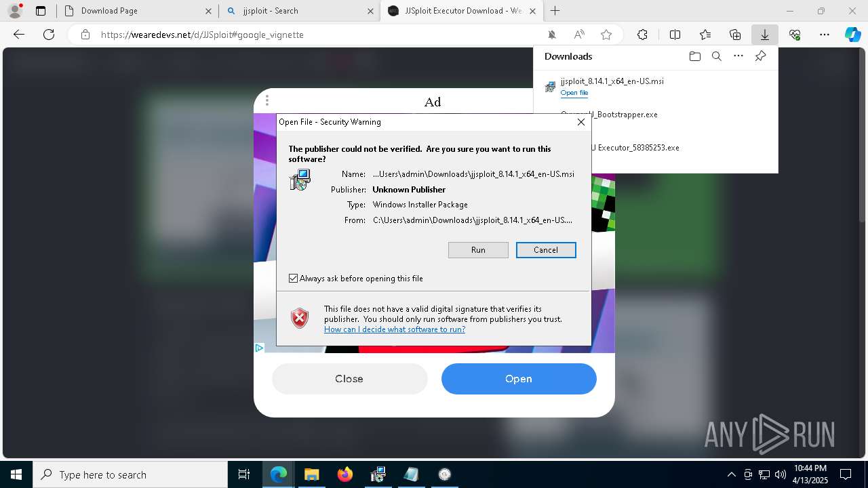Open a new tab
The height and width of the screenshot is (488, 868).
[555, 11]
